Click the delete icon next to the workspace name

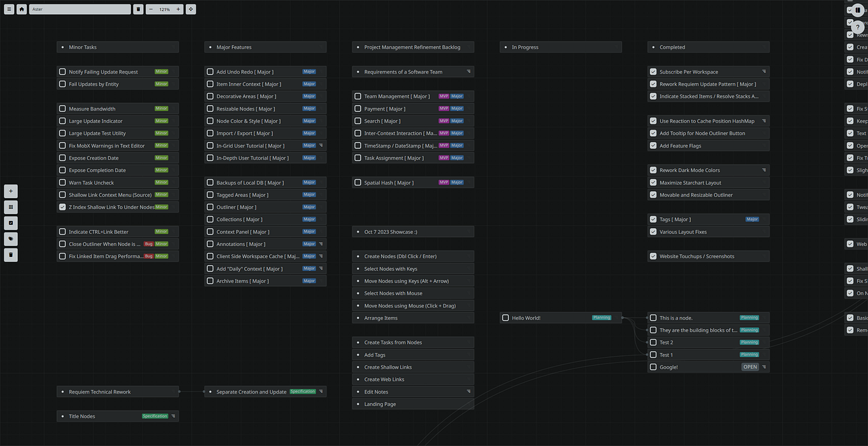(x=137, y=9)
